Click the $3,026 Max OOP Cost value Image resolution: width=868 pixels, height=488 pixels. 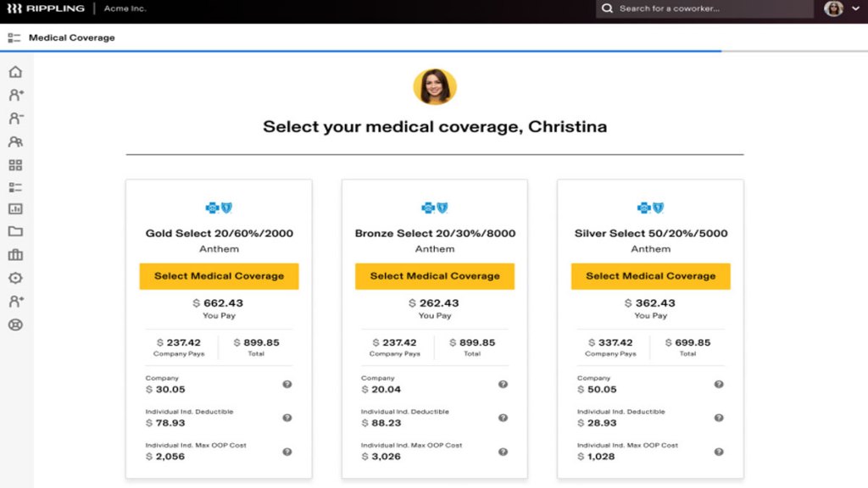pos(381,457)
